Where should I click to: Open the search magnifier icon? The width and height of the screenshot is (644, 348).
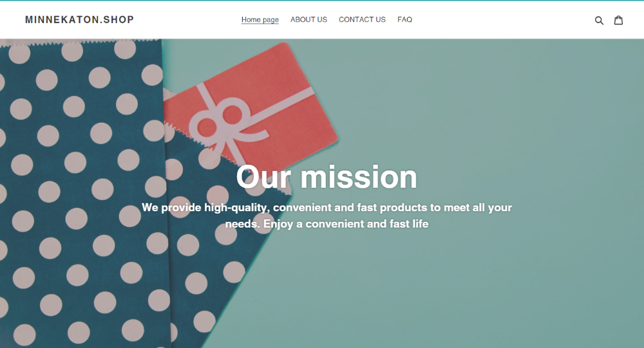(x=599, y=20)
